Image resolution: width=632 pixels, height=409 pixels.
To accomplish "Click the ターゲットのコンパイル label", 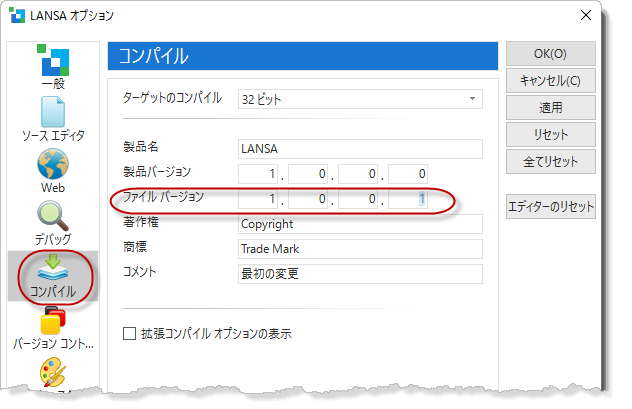I will (x=172, y=98).
